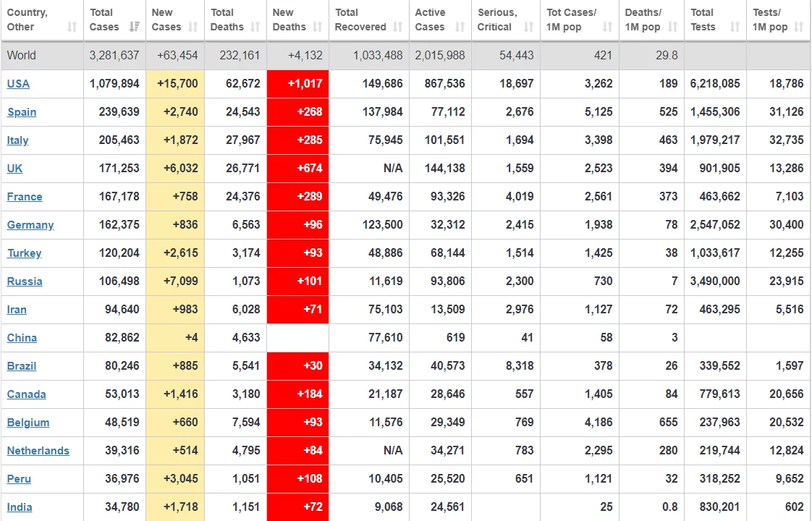Open the Peru country link

(19, 479)
